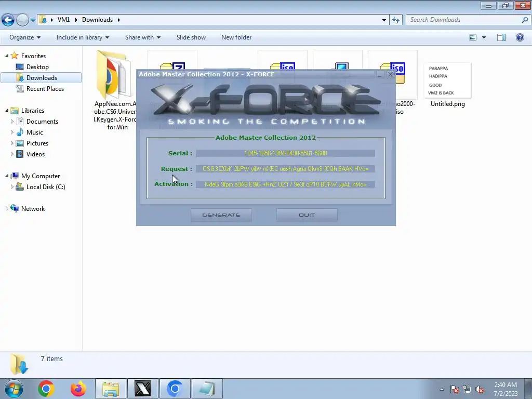Open the More view options dropdown arrow
Image resolution: width=532 pixels, height=399 pixels.
[x=484, y=37]
